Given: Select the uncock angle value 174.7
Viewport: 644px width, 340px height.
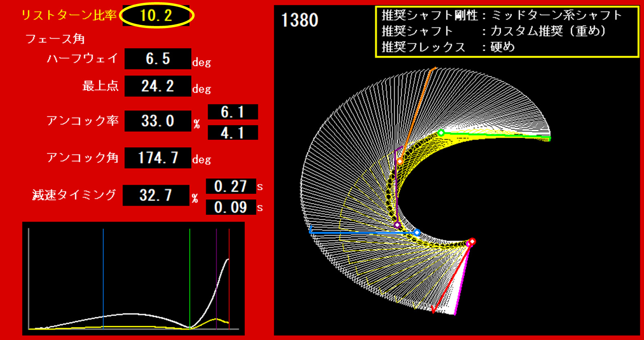Looking at the screenshot, I should 158,158.
